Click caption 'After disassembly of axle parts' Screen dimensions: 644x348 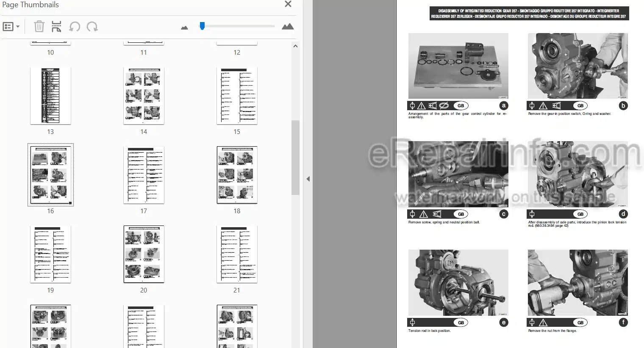(577, 224)
